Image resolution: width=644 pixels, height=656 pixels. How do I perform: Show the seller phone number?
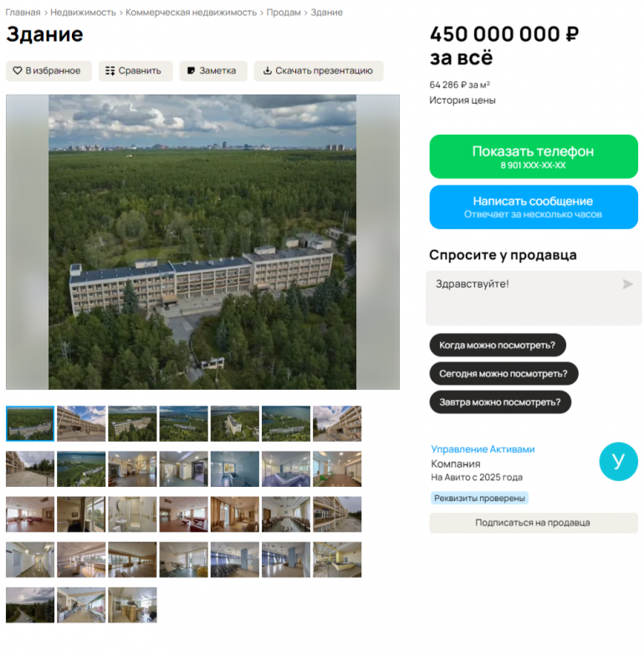534,156
